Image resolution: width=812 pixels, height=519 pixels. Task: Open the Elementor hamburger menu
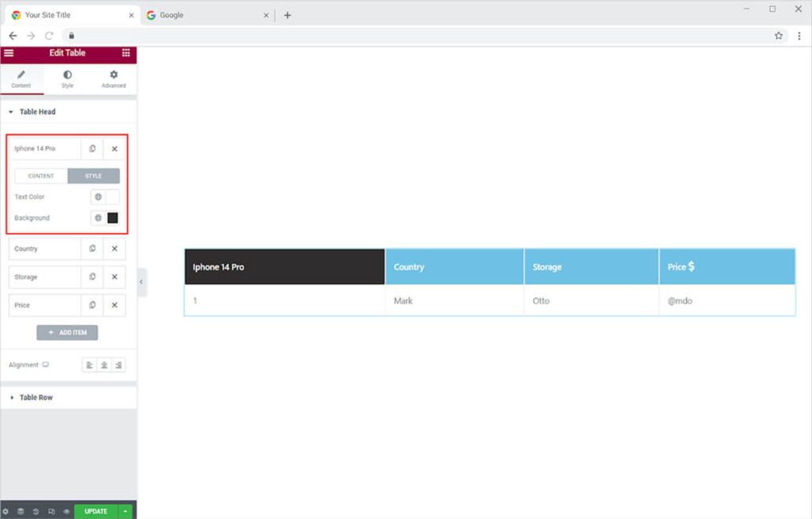[9, 53]
